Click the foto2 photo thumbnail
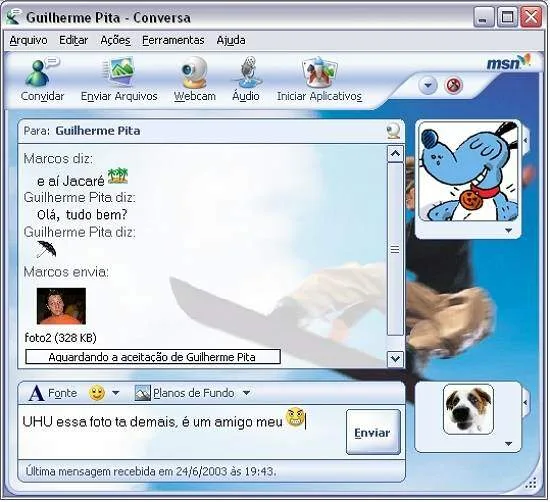The width and height of the screenshot is (550, 502). point(61,306)
